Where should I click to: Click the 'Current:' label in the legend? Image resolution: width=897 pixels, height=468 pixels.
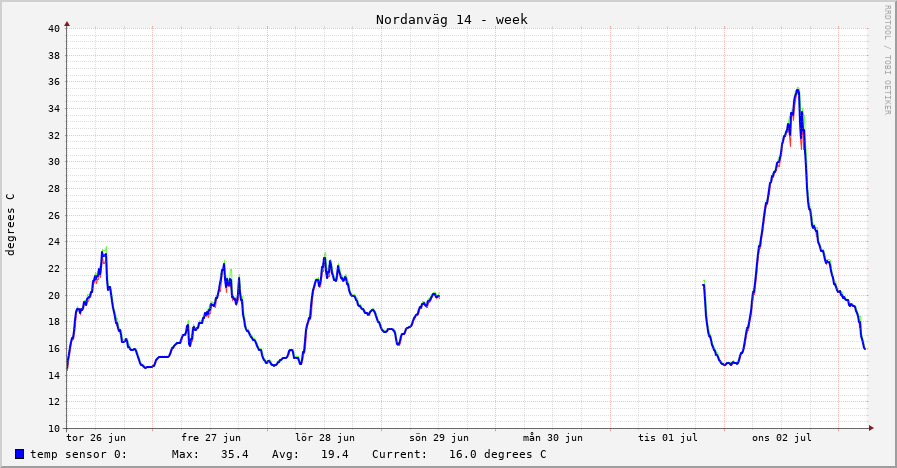pyautogui.click(x=399, y=454)
